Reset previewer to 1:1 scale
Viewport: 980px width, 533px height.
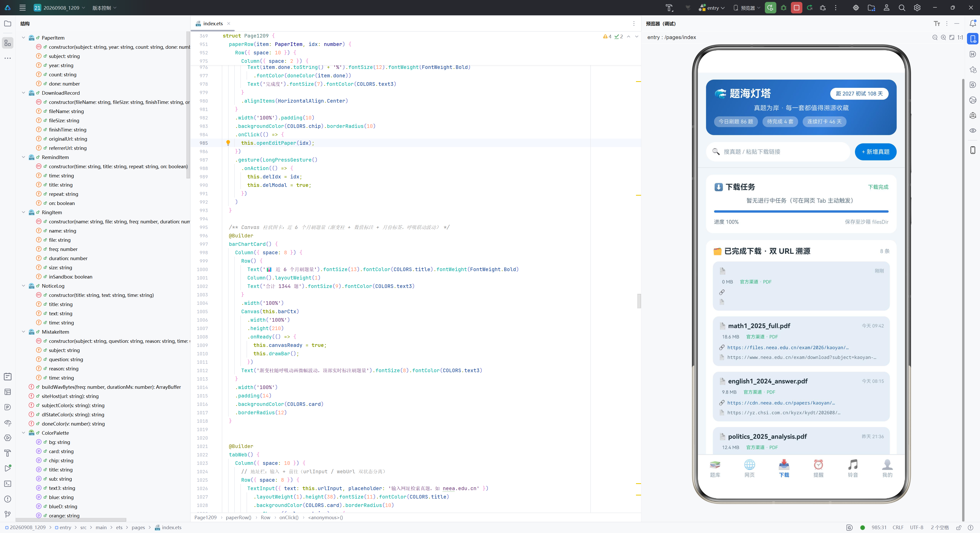[x=960, y=37]
